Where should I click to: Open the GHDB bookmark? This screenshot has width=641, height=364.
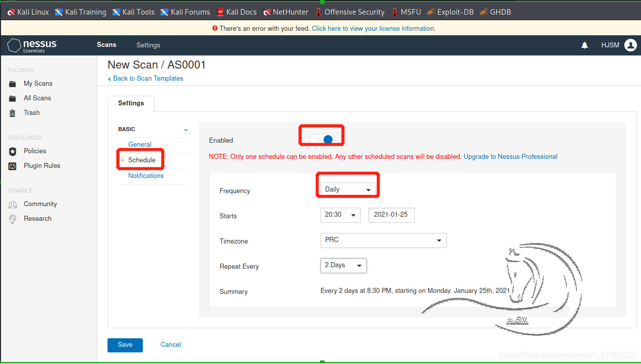[495, 12]
